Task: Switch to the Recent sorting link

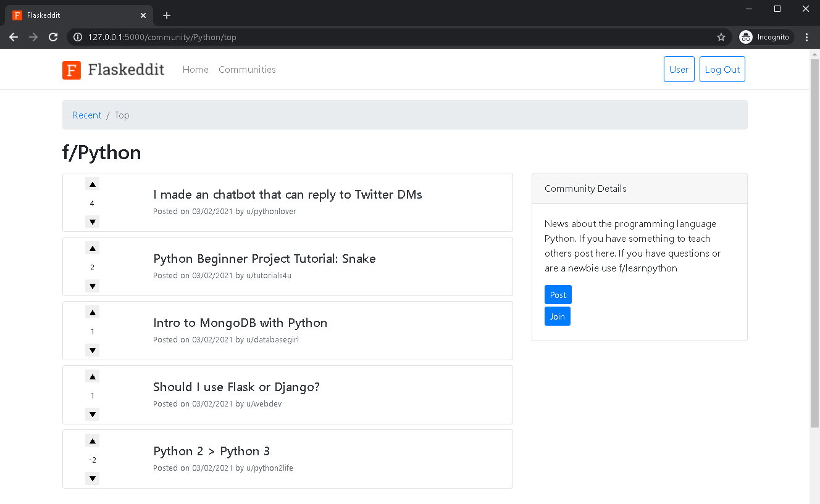Action: 86,115
